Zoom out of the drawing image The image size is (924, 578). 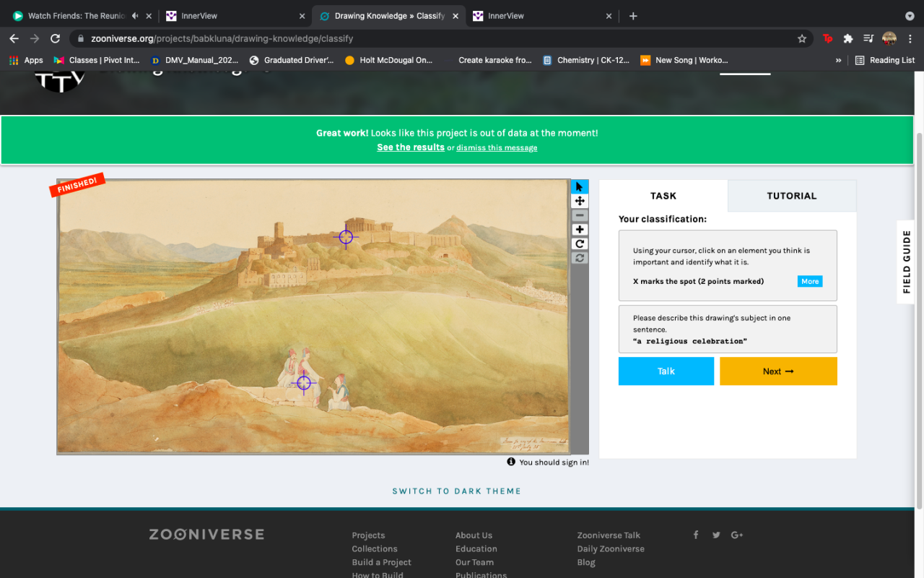click(x=580, y=215)
